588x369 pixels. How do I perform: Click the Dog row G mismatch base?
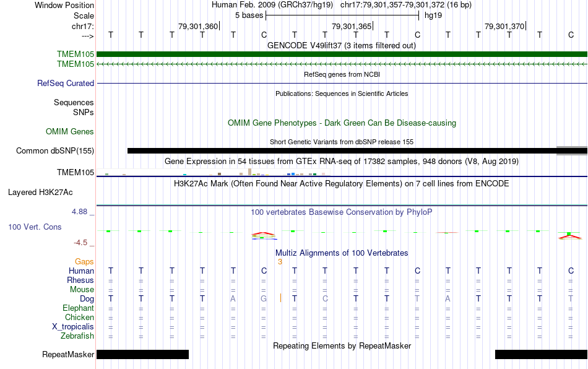coord(264,299)
